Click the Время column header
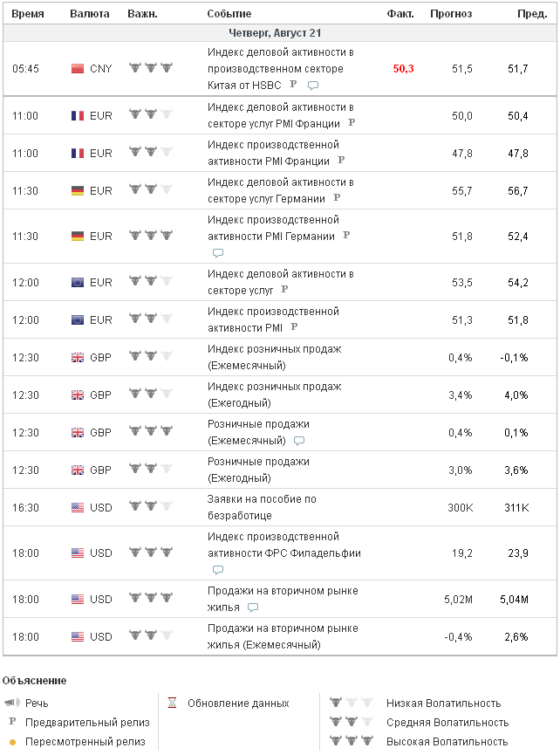The height and width of the screenshot is (755, 560). [x=29, y=14]
